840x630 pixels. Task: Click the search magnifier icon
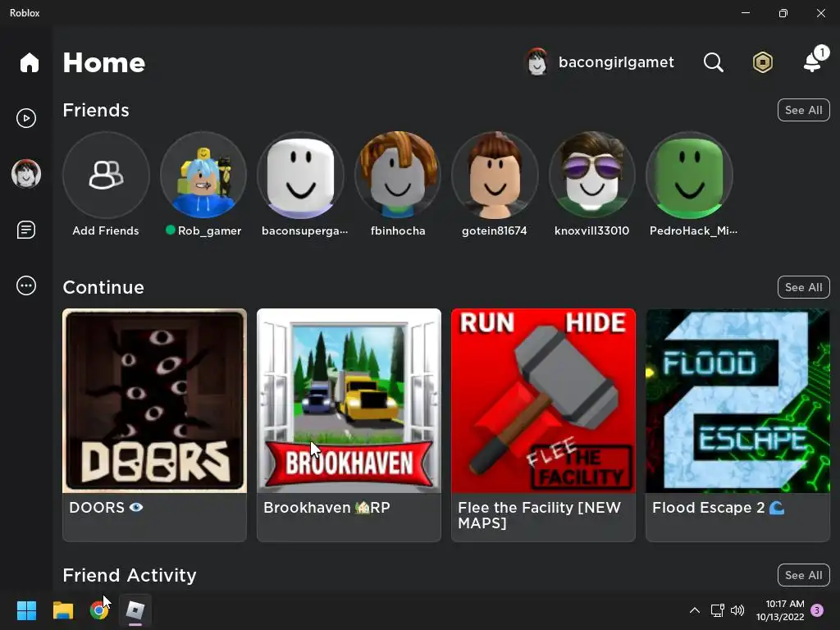[713, 62]
